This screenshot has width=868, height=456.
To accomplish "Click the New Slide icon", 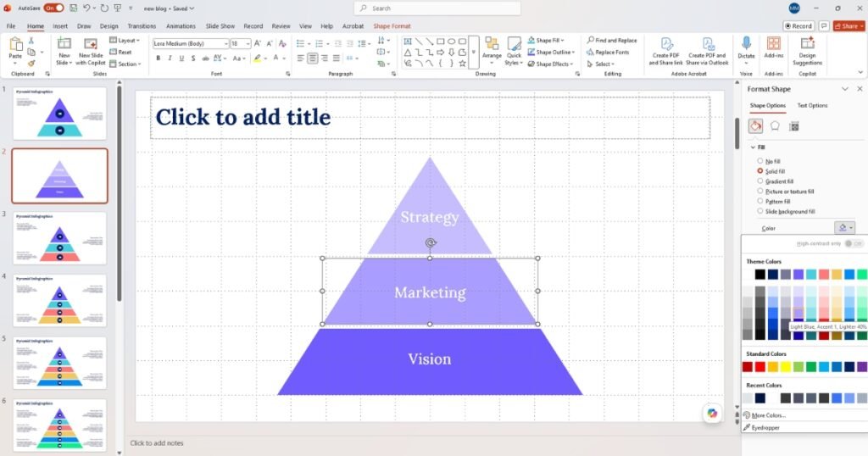I will (x=64, y=44).
